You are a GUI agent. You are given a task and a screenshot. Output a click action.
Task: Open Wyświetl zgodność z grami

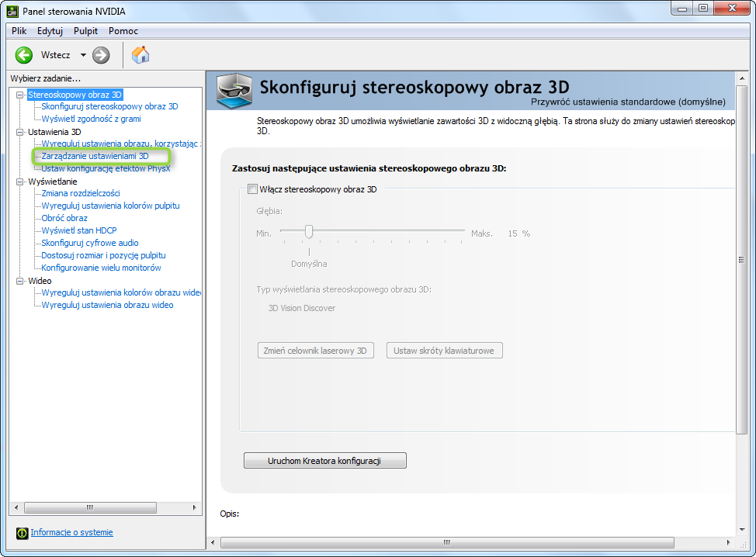(x=91, y=119)
